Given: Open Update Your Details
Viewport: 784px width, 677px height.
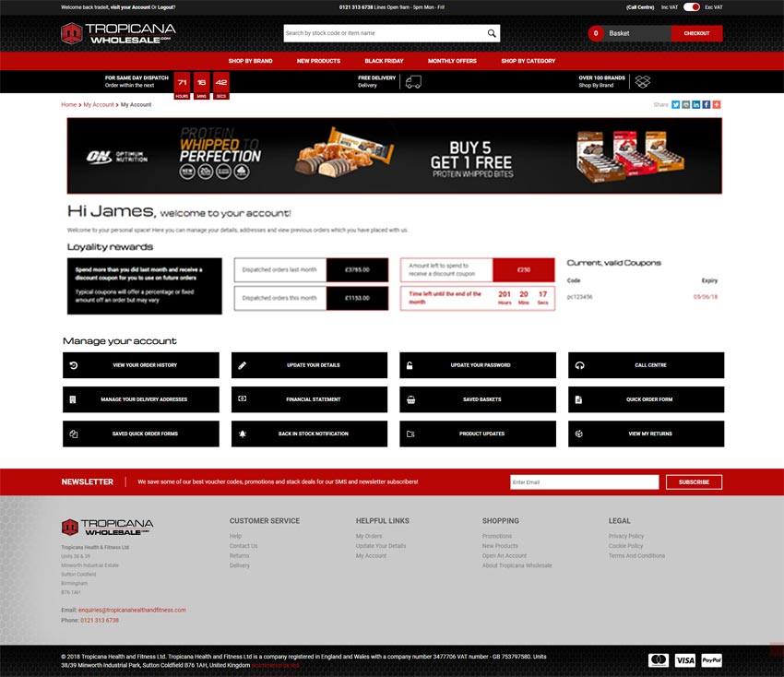Looking at the screenshot, I should (310, 365).
